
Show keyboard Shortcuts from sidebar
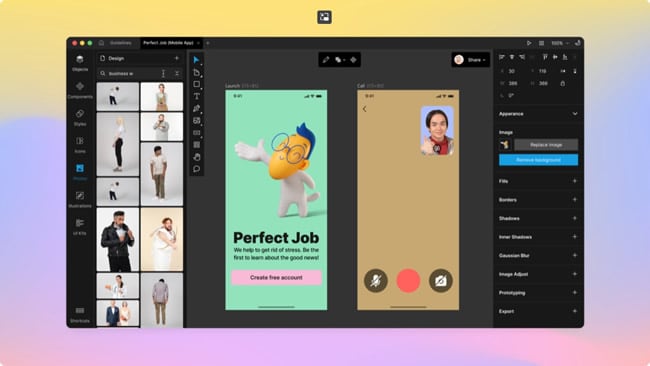(80, 315)
